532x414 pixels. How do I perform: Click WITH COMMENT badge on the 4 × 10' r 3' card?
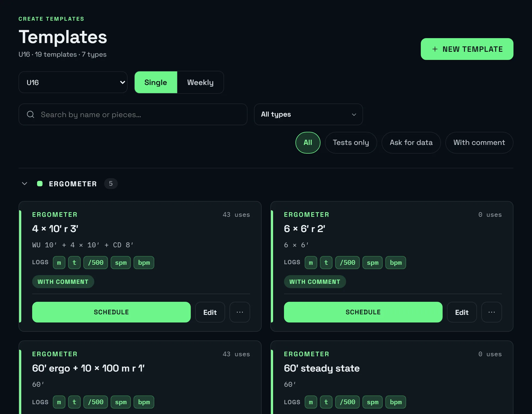(63, 282)
